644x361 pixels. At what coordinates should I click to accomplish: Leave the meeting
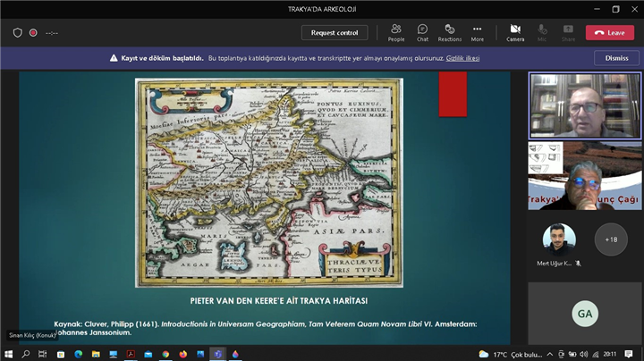click(x=610, y=33)
